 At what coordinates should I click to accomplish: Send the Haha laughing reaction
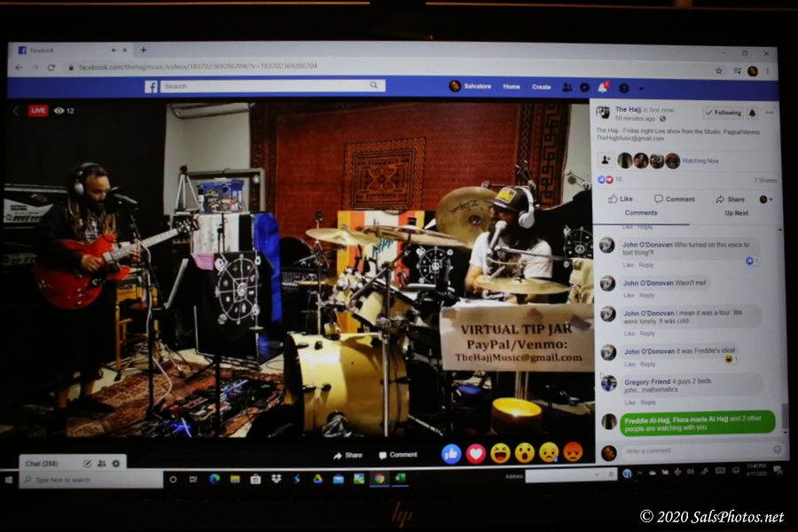500,453
